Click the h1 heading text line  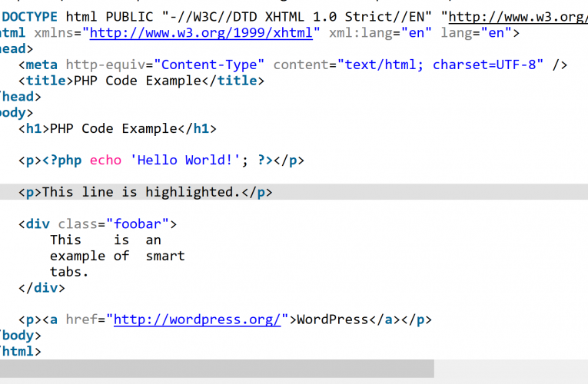(x=118, y=129)
